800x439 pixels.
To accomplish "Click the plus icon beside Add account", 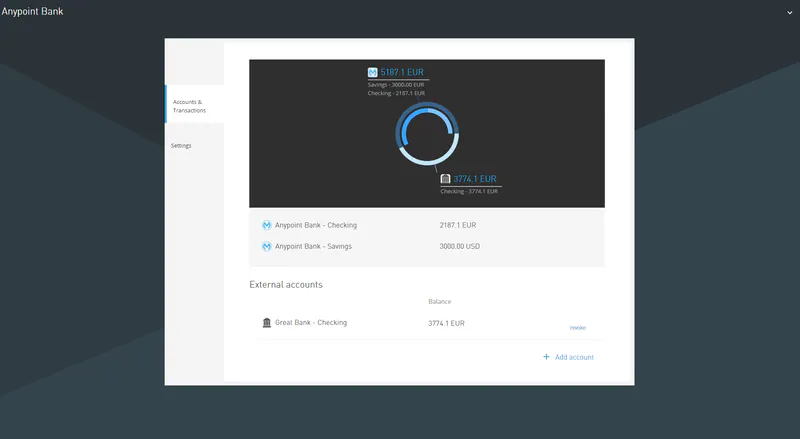I will point(546,357).
